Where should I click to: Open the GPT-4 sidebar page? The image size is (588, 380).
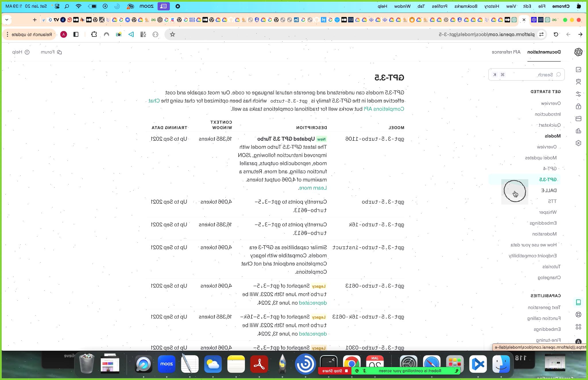pyautogui.click(x=550, y=169)
